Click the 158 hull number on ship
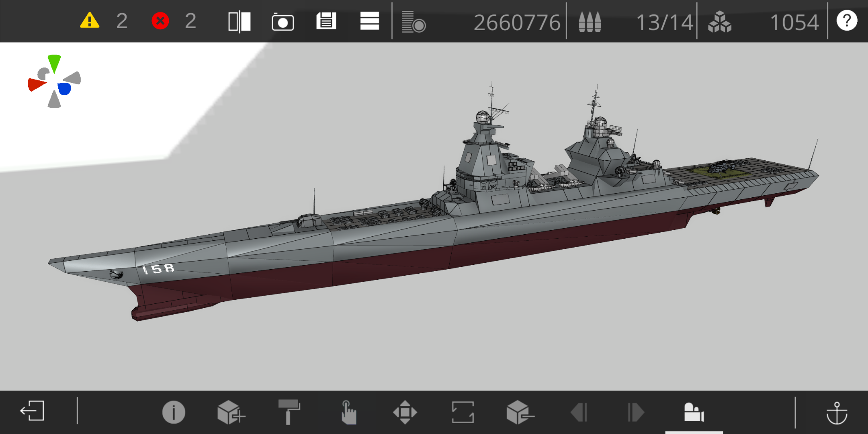Screen dimensions: 868x434 [x=159, y=269]
